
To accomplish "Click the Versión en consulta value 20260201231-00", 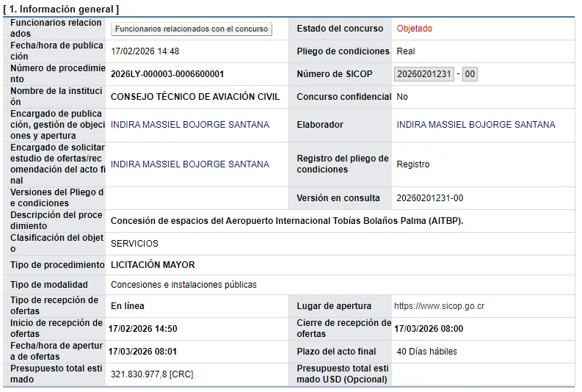I will tap(429, 198).
